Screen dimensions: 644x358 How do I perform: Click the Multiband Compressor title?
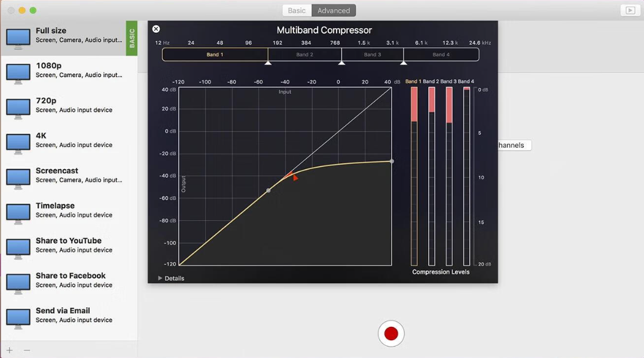pyautogui.click(x=324, y=30)
